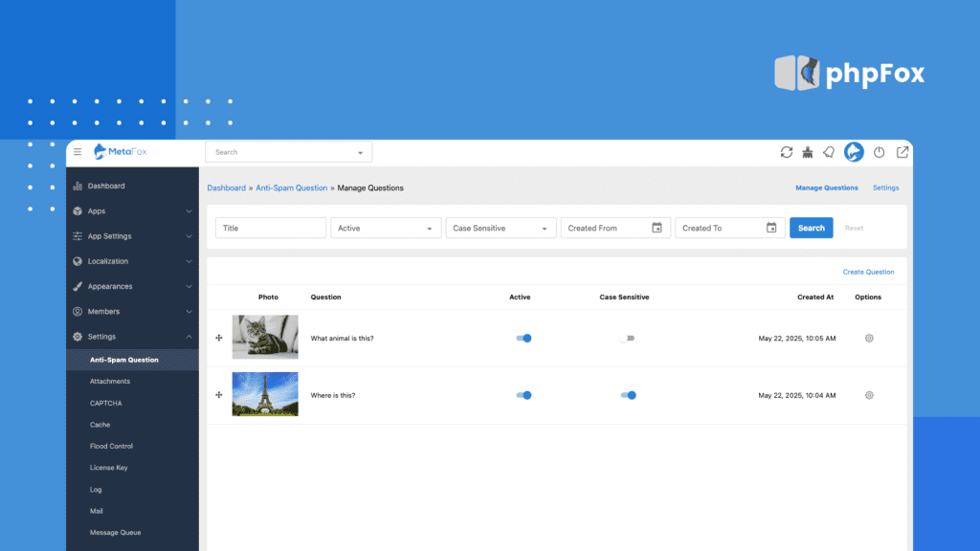This screenshot has height=551, width=980.
Task: Click the broom clear-cache icon
Action: point(808,152)
